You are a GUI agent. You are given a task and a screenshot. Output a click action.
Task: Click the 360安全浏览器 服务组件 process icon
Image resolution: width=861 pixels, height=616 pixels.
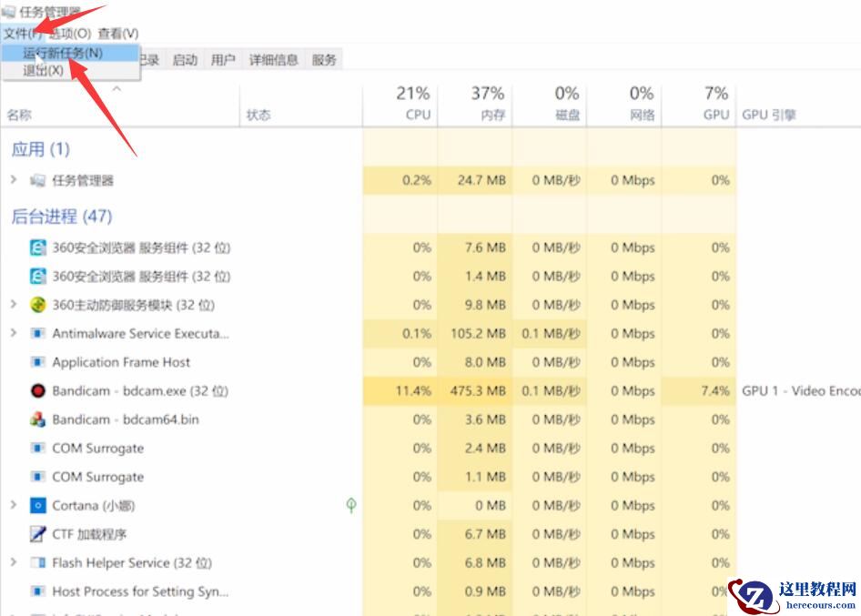pos(37,247)
